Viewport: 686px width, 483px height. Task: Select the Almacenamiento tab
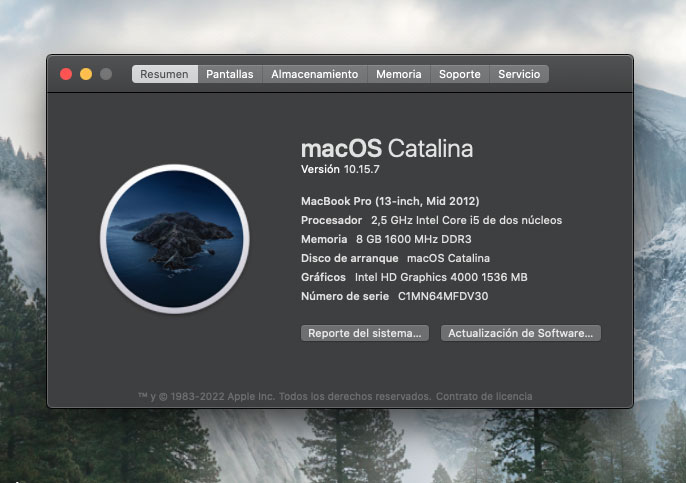pos(314,74)
